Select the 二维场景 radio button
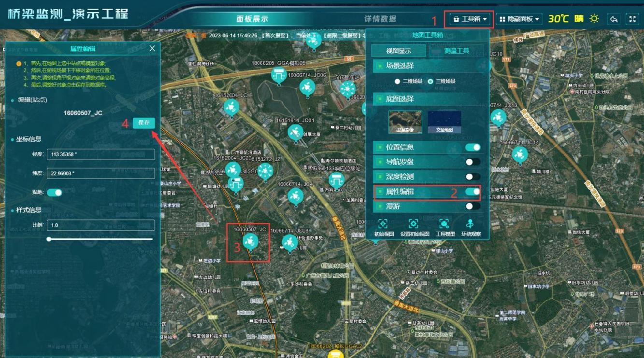644x358 pixels. [x=398, y=82]
